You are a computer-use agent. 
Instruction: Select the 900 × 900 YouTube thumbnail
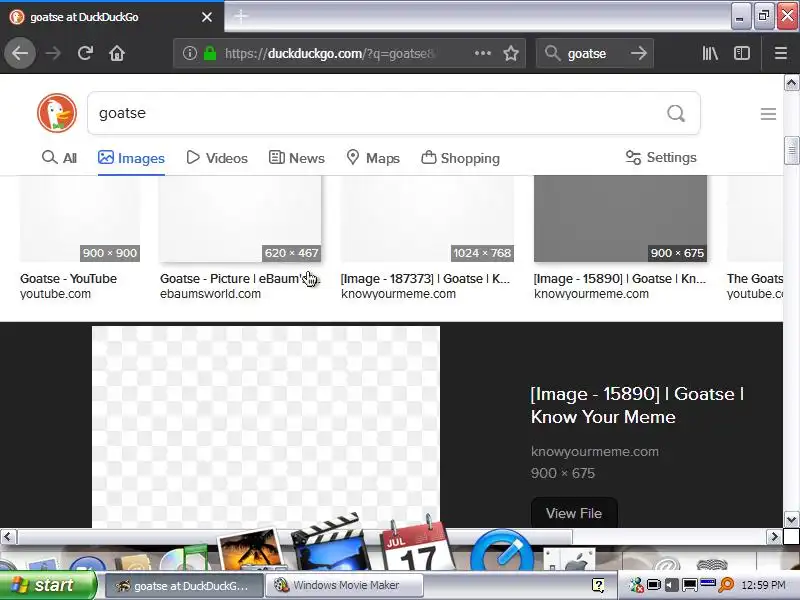point(80,219)
